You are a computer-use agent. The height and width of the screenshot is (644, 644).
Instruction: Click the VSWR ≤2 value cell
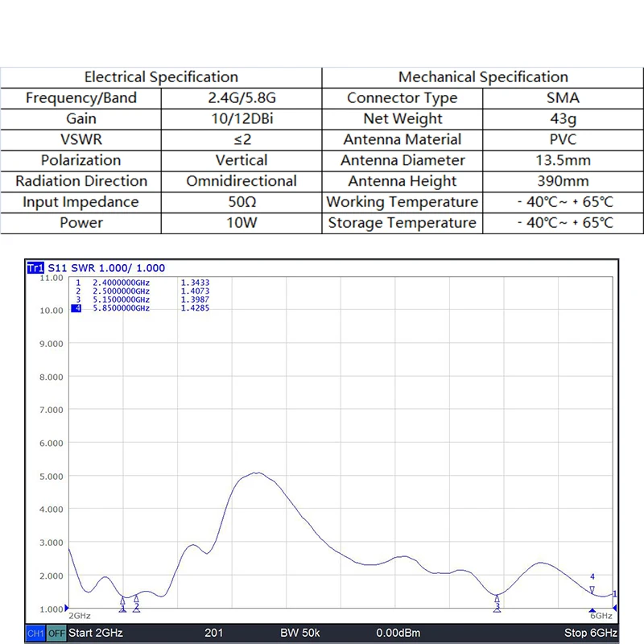coord(242,139)
